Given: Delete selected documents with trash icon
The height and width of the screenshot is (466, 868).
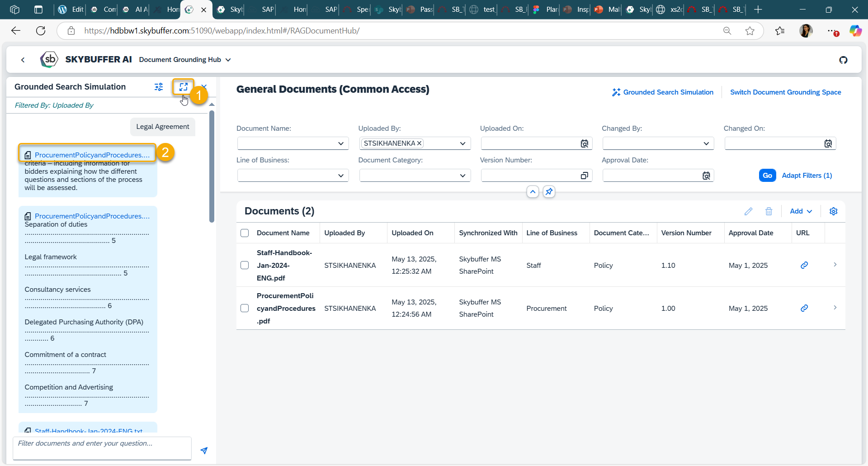Looking at the screenshot, I should (769, 211).
